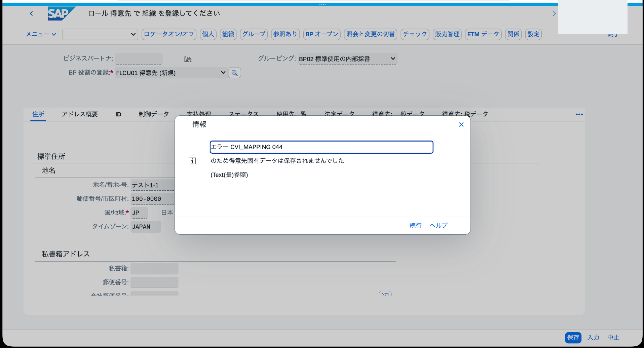Click the 組織 toolbar button
The image size is (644, 348).
point(228,34)
